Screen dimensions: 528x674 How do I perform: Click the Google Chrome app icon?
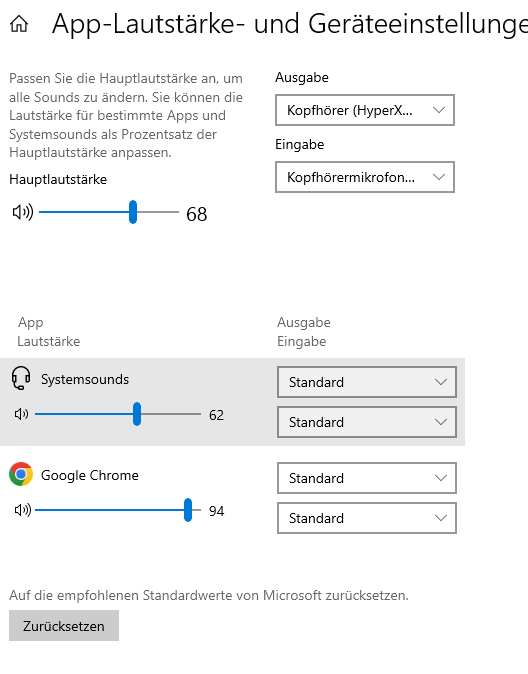21,474
